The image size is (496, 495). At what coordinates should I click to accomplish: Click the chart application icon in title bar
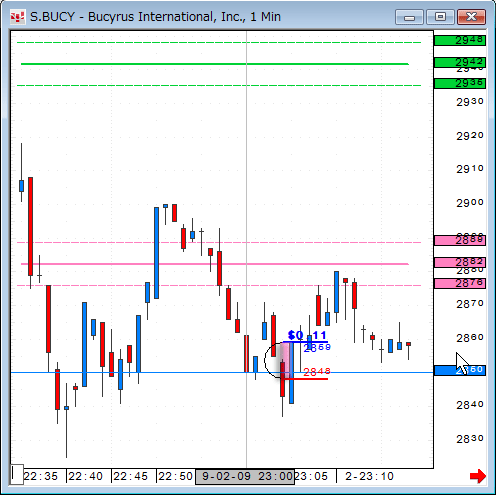pyautogui.click(x=17, y=17)
